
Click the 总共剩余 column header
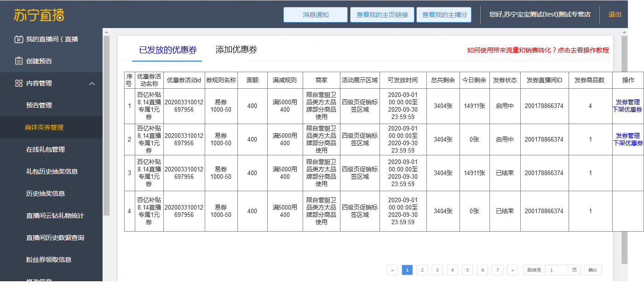point(443,80)
